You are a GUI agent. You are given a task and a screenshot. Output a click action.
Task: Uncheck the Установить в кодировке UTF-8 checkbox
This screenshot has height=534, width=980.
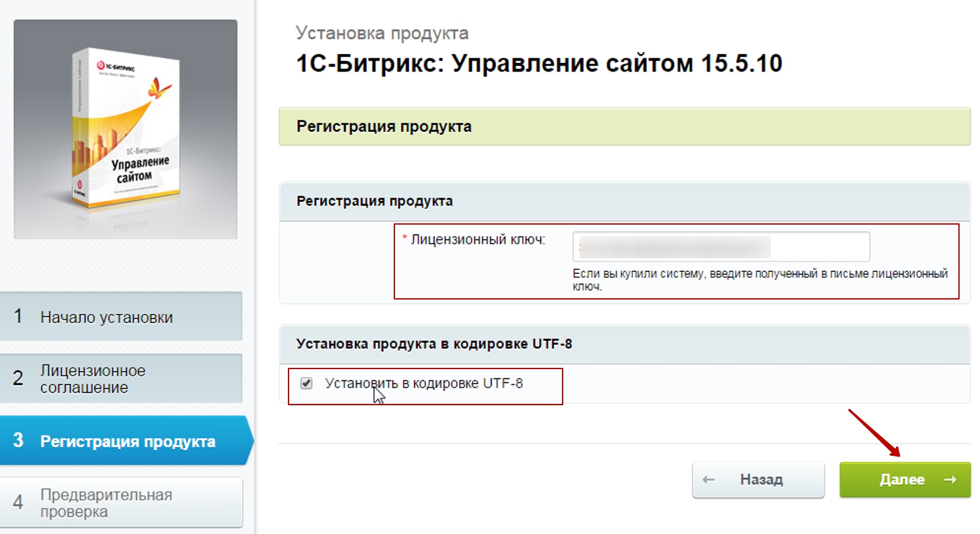click(306, 383)
